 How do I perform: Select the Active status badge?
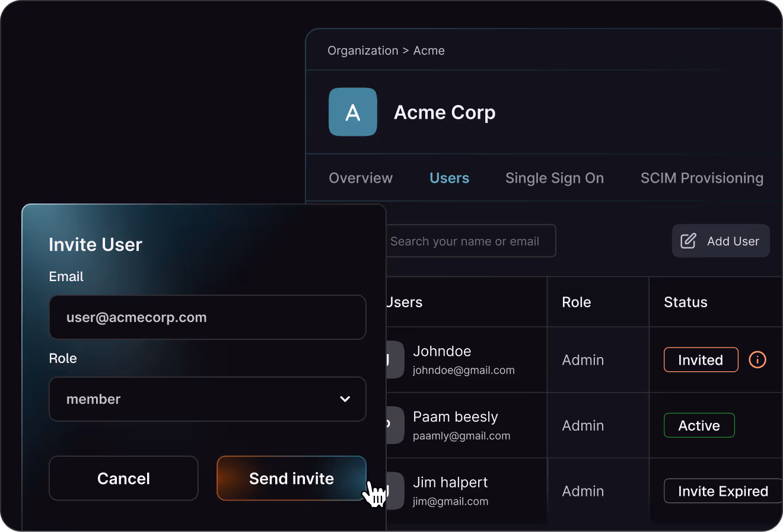coord(699,425)
